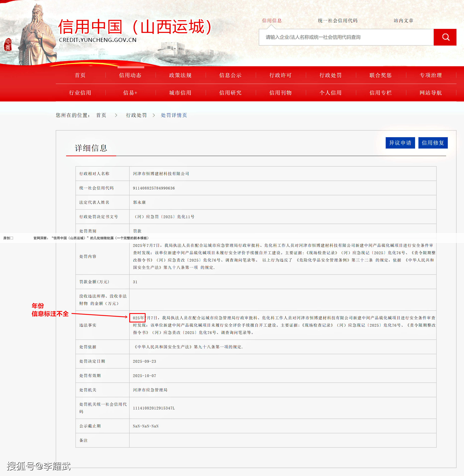Click 行政处罚 breadcrumb link
The width and height of the screenshot is (464, 476).
(136, 115)
